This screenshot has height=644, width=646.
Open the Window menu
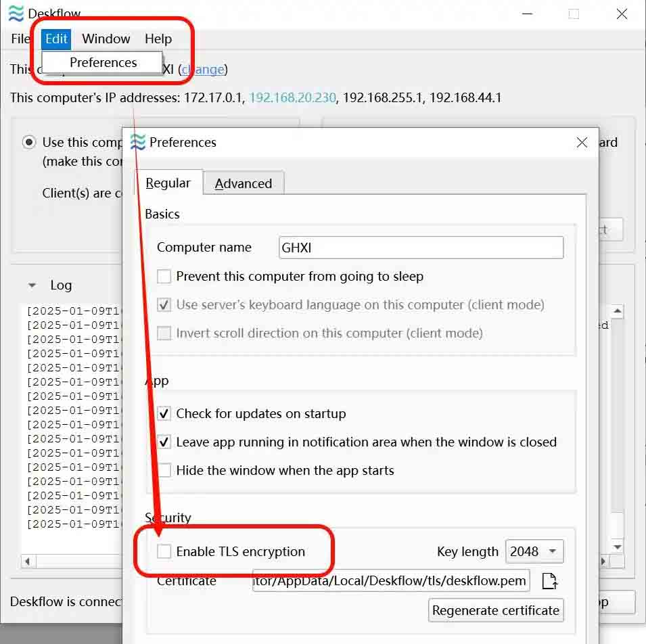point(106,39)
